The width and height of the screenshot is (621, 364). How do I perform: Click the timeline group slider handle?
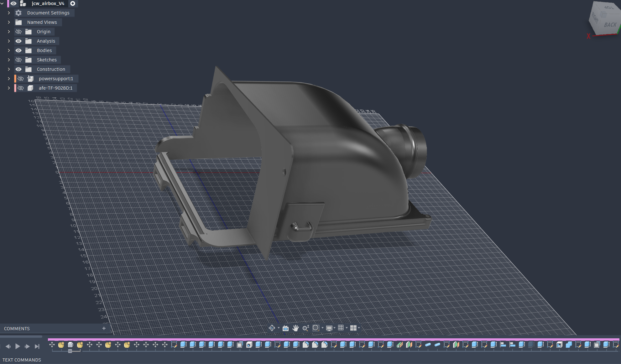(x=70, y=351)
